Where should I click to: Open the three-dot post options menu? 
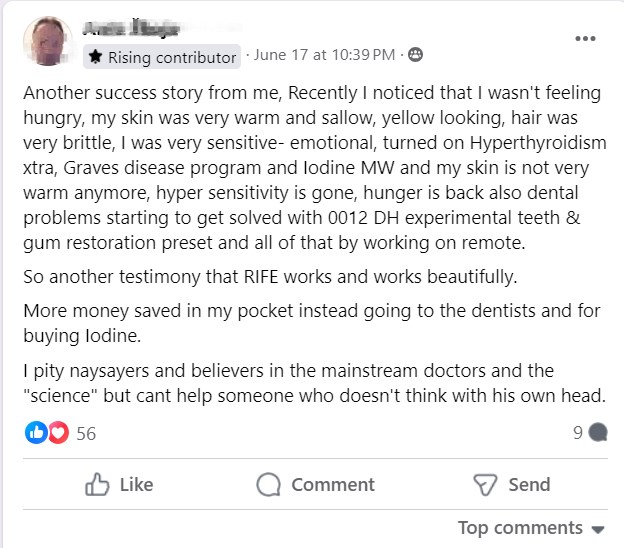coord(586,39)
